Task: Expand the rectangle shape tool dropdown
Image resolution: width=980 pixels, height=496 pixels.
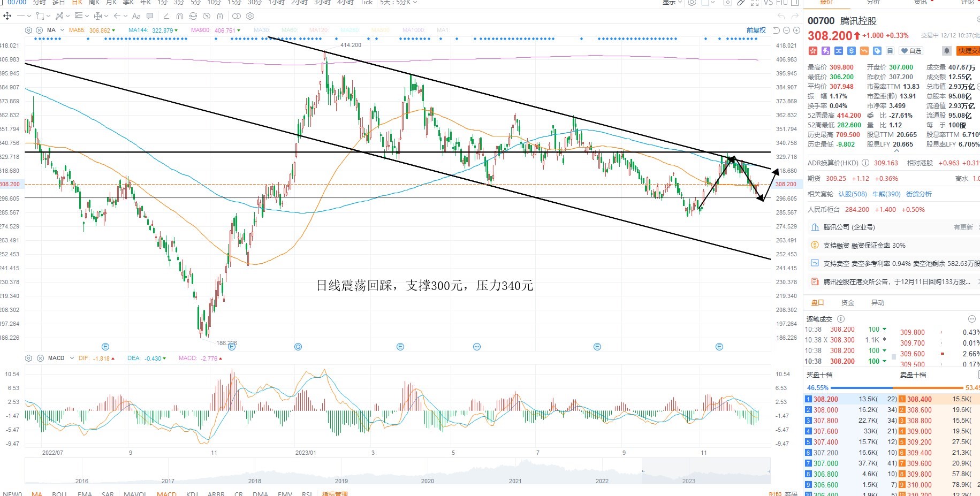Action: [x=48, y=16]
